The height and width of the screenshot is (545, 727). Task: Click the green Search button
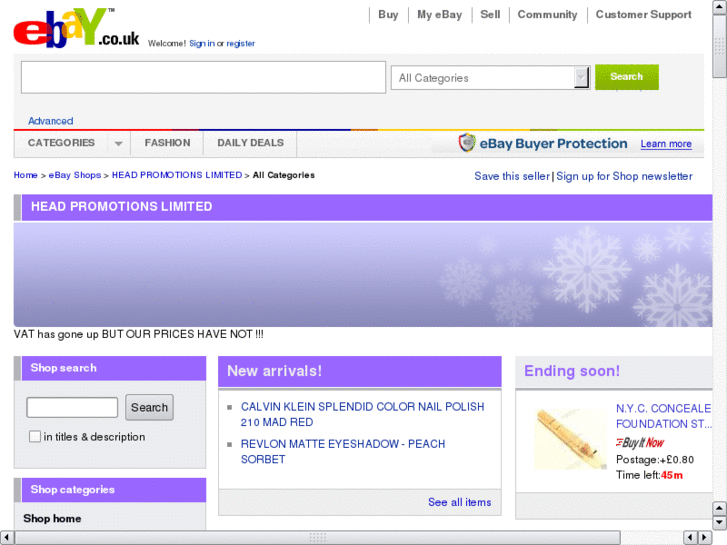[x=626, y=77]
